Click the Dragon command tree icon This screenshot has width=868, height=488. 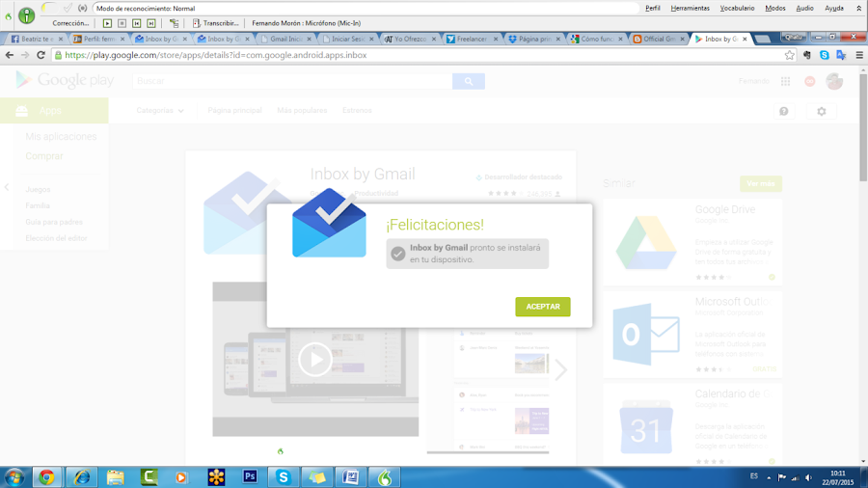coord(174,23)
